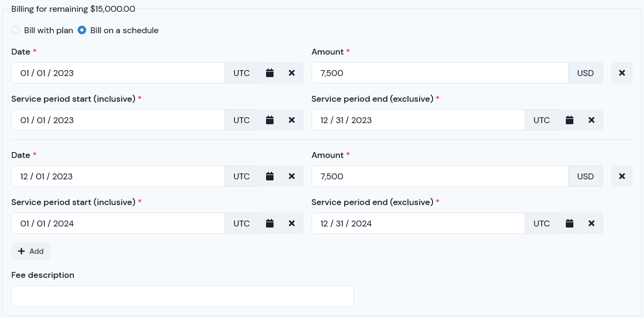Open calendar for service period end 12/31/2024
This screenshot has height=318, width=644.
(570, 223)
